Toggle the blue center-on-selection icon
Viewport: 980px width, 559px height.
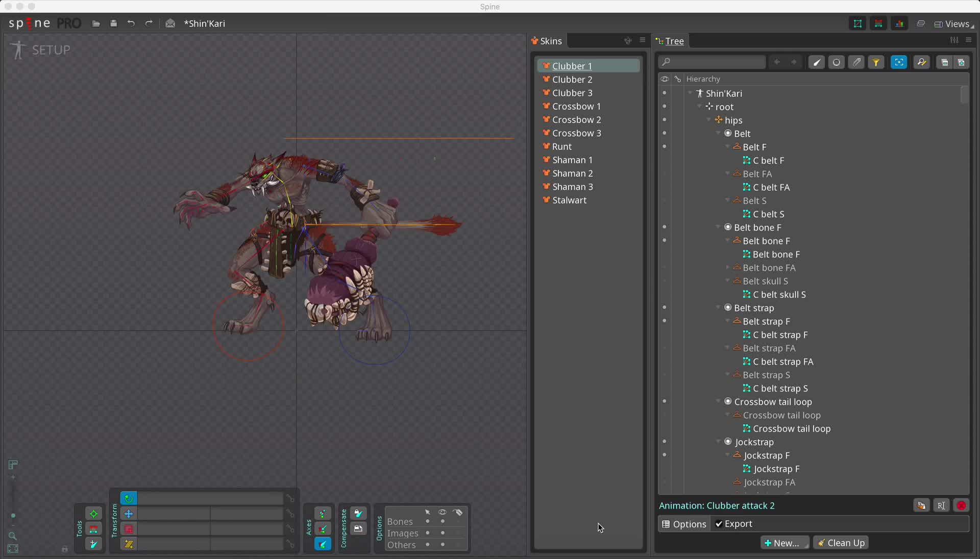click(899, 62)
